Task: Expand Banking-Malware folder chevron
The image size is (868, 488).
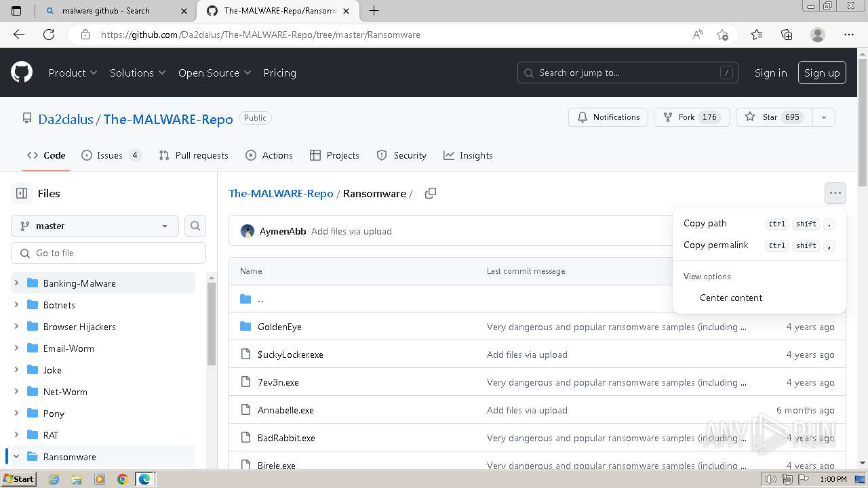Action: pos(16,283)
